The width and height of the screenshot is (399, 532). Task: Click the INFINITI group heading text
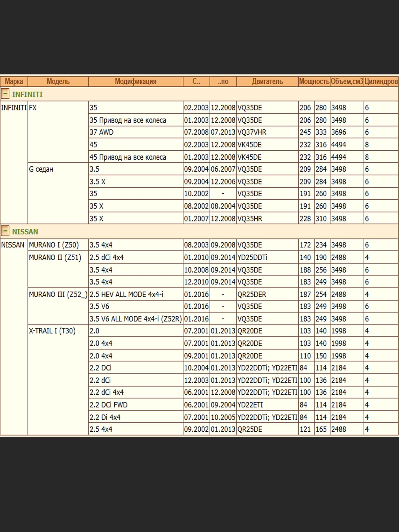[x=27, y=95]
